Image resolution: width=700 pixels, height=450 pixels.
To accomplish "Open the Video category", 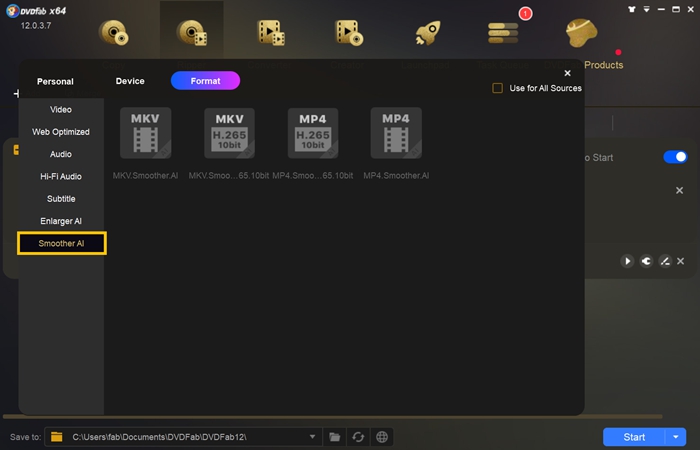I will (61, 110).
